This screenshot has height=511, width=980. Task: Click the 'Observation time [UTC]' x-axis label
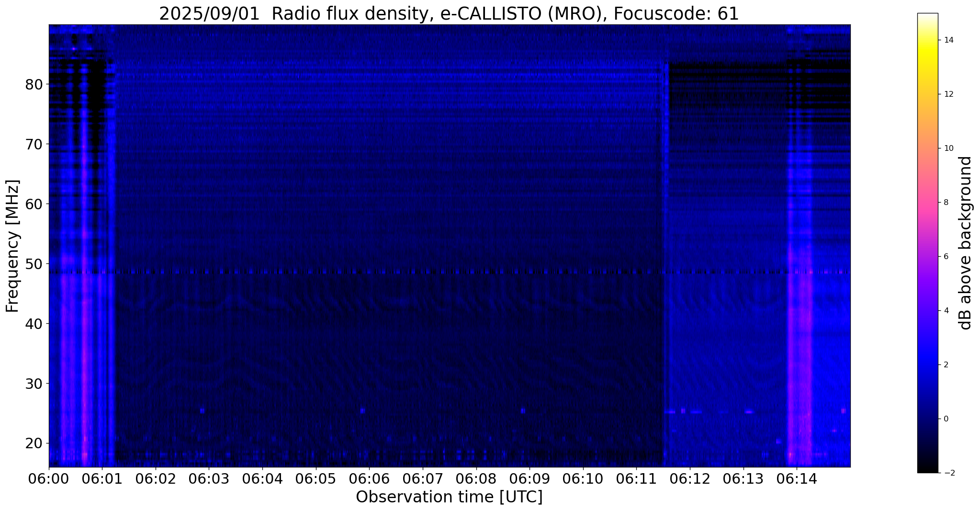click(449, 497)
